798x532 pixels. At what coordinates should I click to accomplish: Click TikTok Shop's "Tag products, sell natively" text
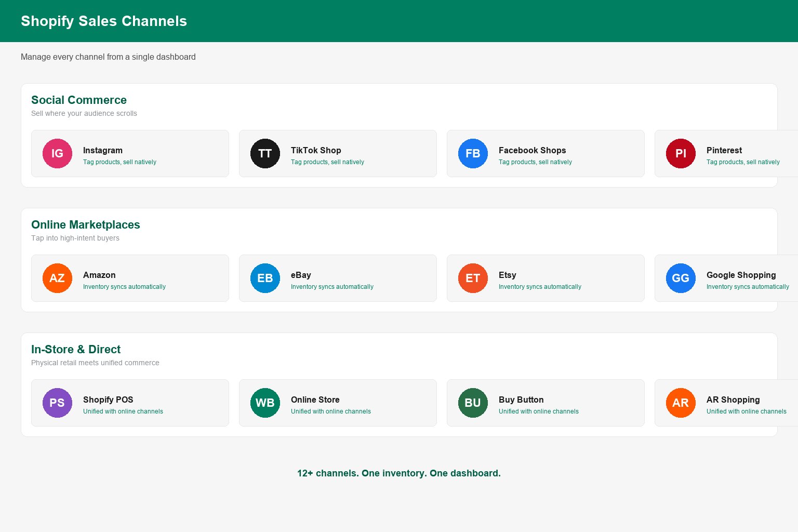pos(327,162)
